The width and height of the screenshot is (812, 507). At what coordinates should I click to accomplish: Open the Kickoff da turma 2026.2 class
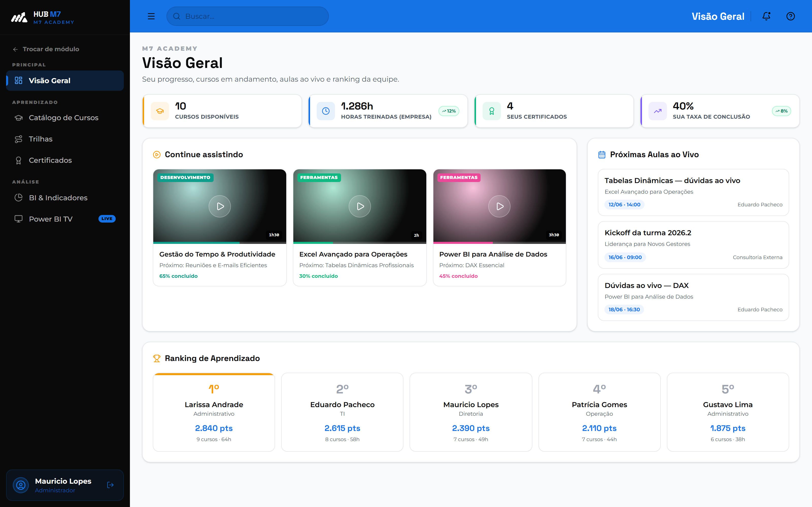point(693,245)
